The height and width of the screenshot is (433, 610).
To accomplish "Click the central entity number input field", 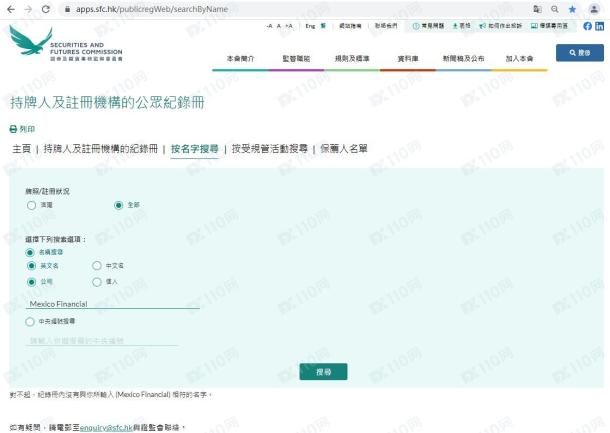I will (x=102, y=340).
